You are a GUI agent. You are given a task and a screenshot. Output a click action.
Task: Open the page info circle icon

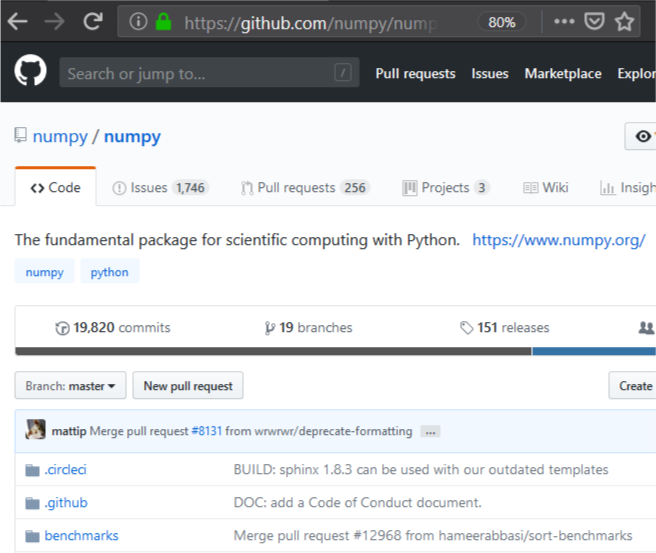point(138,21)
